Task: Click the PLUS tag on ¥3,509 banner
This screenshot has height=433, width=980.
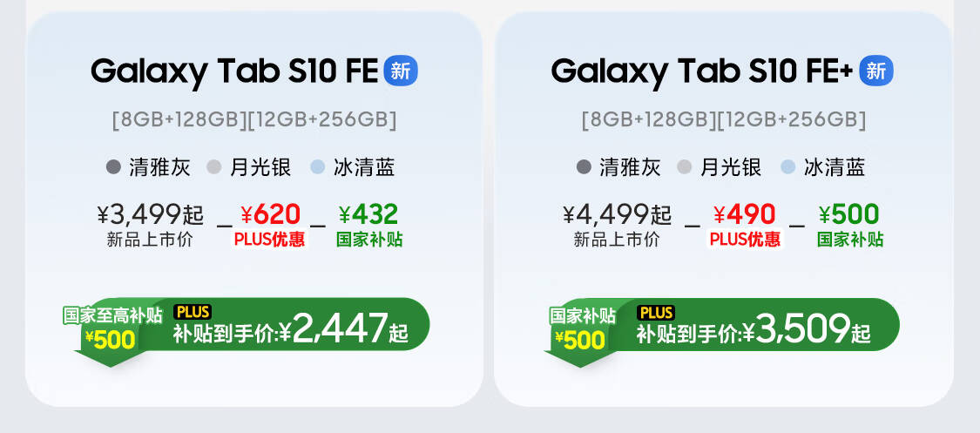Action: pyautogui.click(x=656, y=312)
